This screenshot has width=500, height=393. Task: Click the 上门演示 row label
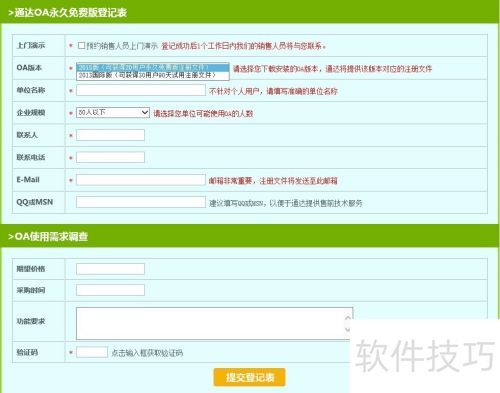coord(31,45)
